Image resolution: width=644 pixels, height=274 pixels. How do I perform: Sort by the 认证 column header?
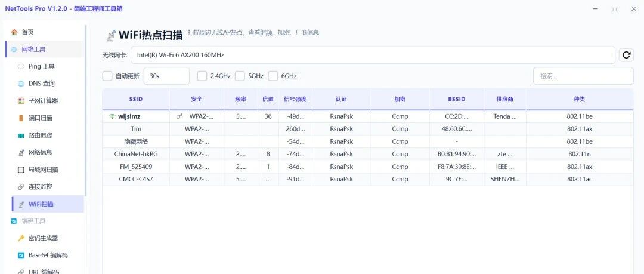point(341,99)
